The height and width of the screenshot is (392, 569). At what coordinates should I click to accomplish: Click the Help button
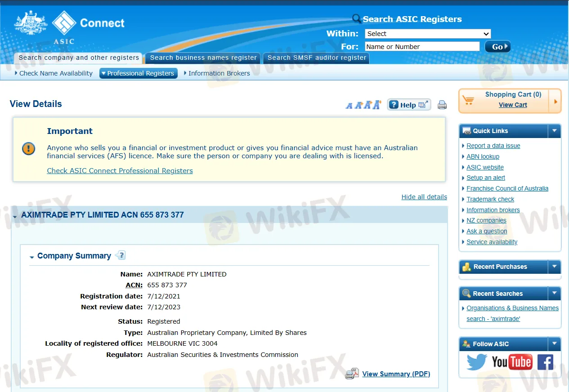click(409, 105)
